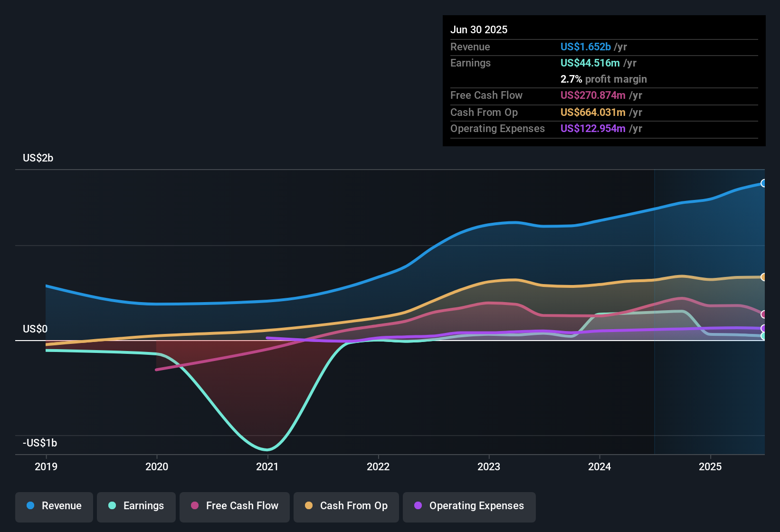Image resolution: width=780 pixels, height=532 pixels.
Task: Toggle the Free Cash Flow legend series
Action: coord(235,507)
